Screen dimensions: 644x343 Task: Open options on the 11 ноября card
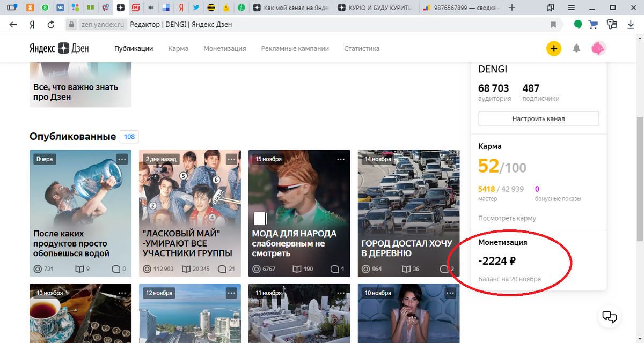pos(341,293)
